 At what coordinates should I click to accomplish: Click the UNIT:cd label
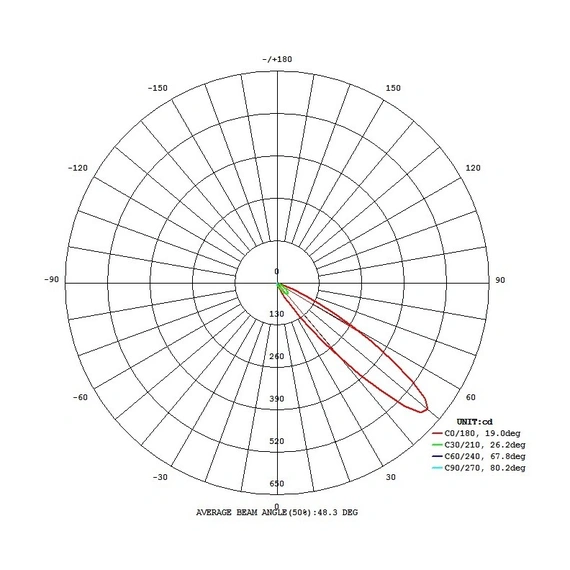[x=474, y=422]
